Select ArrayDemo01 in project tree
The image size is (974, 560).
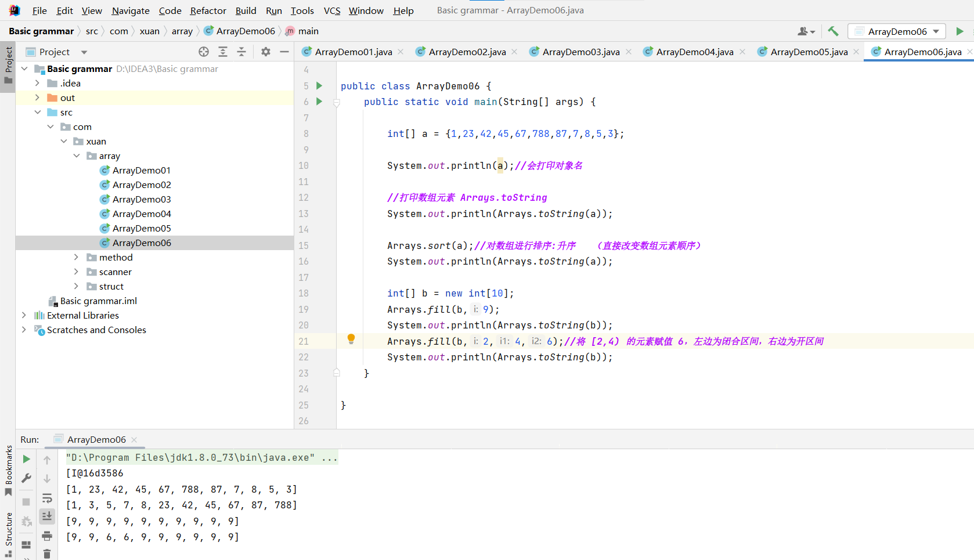pyautogui.click(x=142, y=170)
